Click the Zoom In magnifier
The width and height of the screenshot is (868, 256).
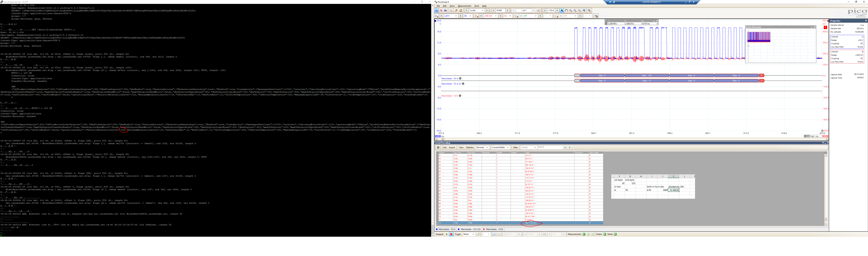click(x=575, y=10)
